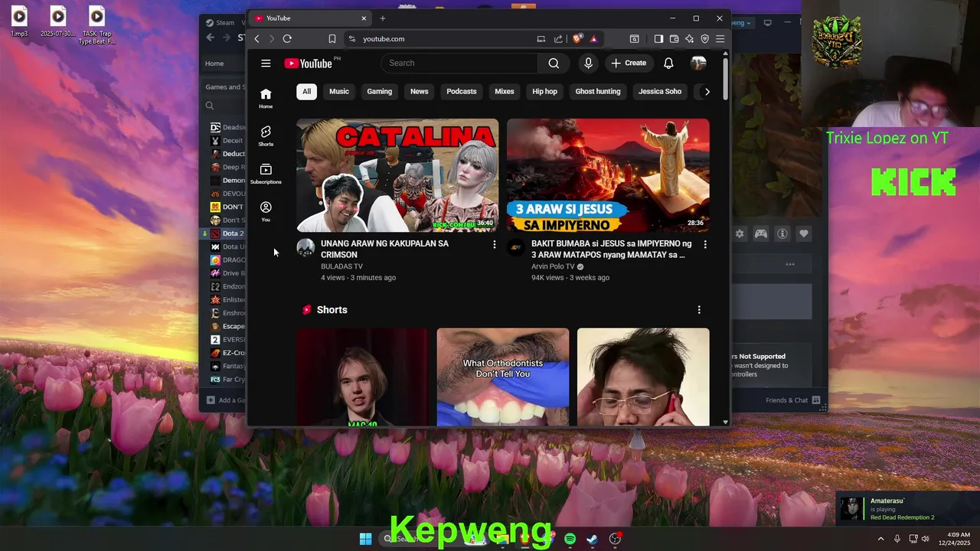Click Home button in Steam library
The width and height of the screenshot is (980, 551).
[214, 64]
